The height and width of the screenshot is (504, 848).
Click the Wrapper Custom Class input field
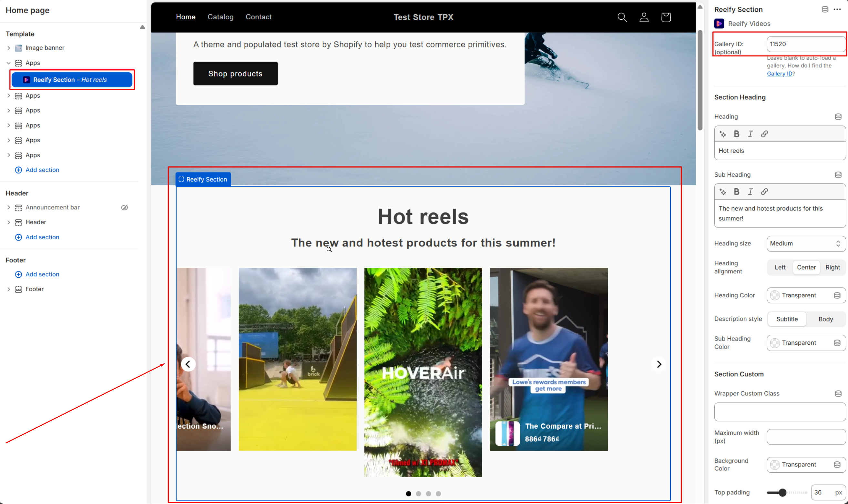coord(780,412)
